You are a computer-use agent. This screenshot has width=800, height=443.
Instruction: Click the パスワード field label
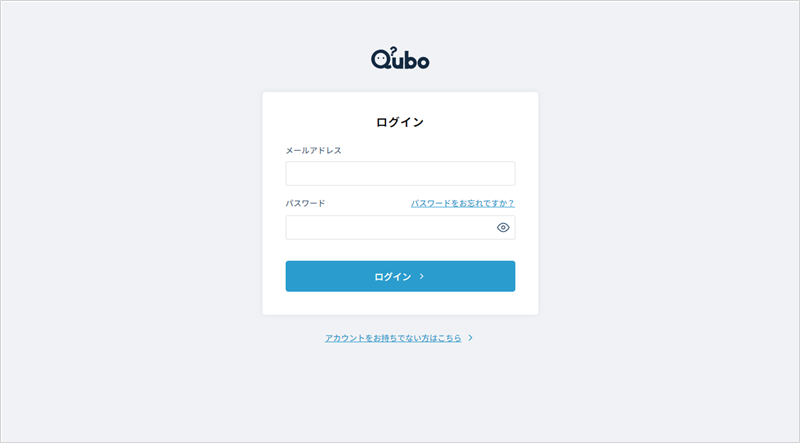click(305, 204)
